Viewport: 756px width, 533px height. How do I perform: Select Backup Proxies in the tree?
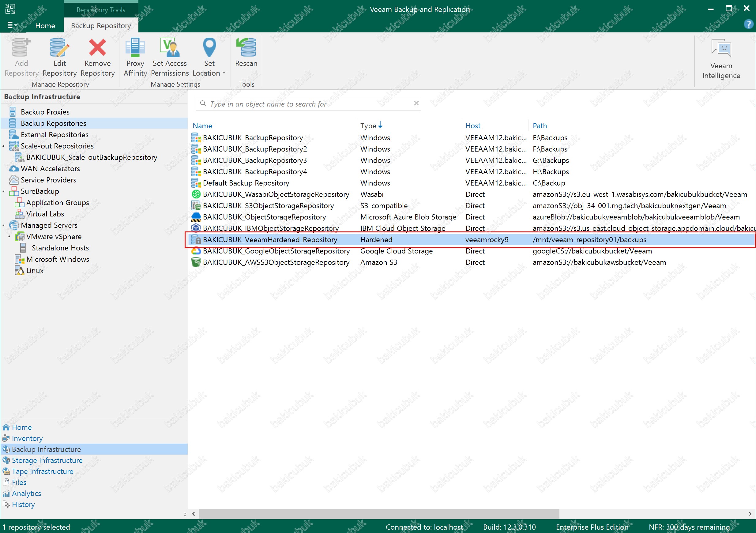pos(45,112)
